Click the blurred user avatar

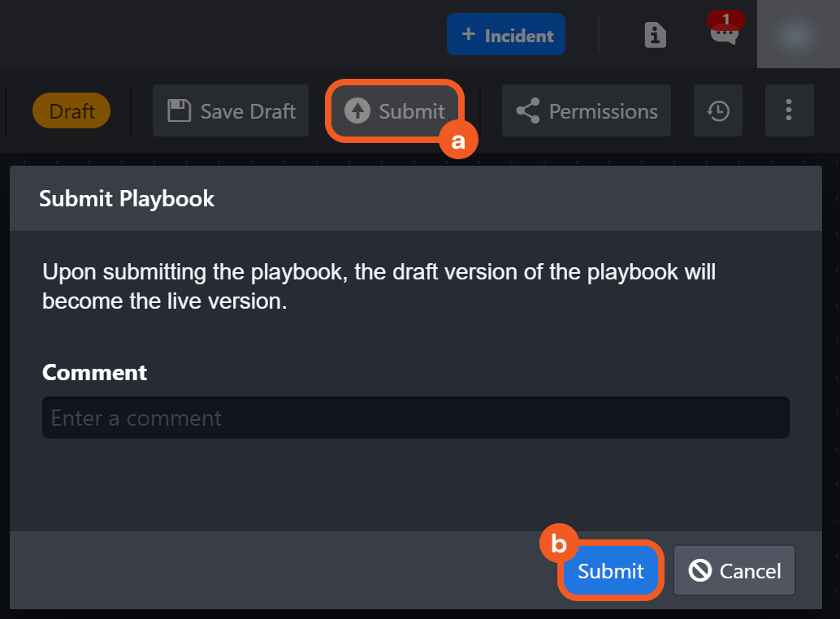[x=798, y=34]
